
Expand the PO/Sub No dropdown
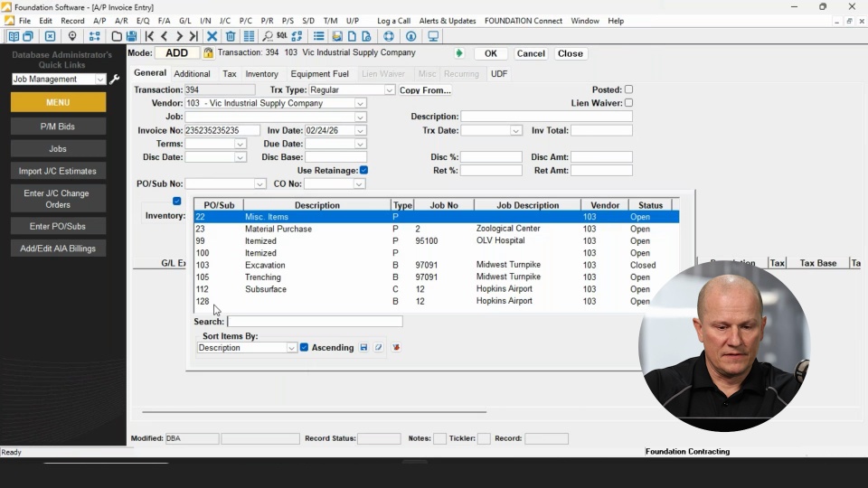[x=259, y=183]
